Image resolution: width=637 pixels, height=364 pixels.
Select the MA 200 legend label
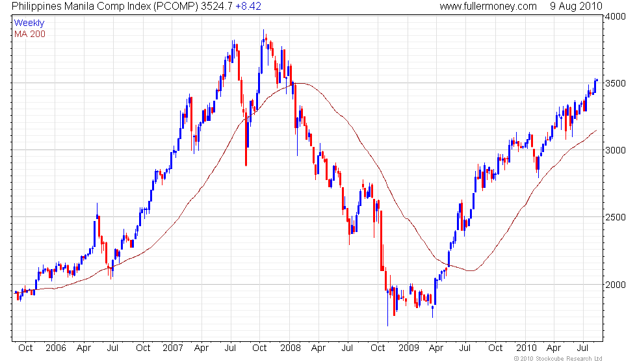[30, 34]
